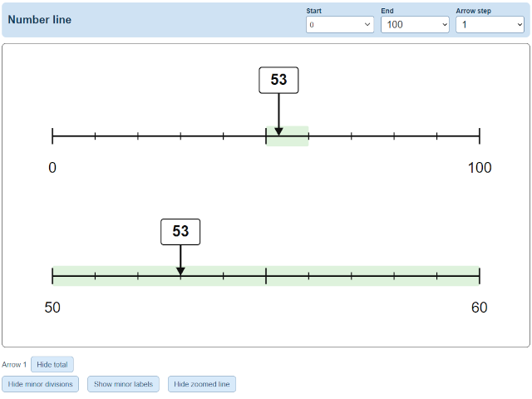Click the Arrow step field label

click(x=473, y=11)
